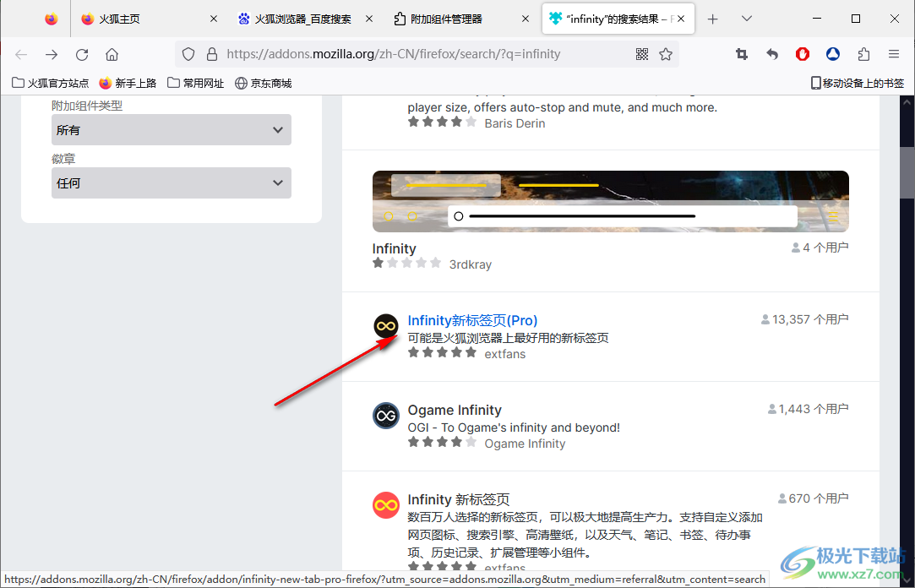Click the 1,443 个用户 count

(x=808, y=409)
